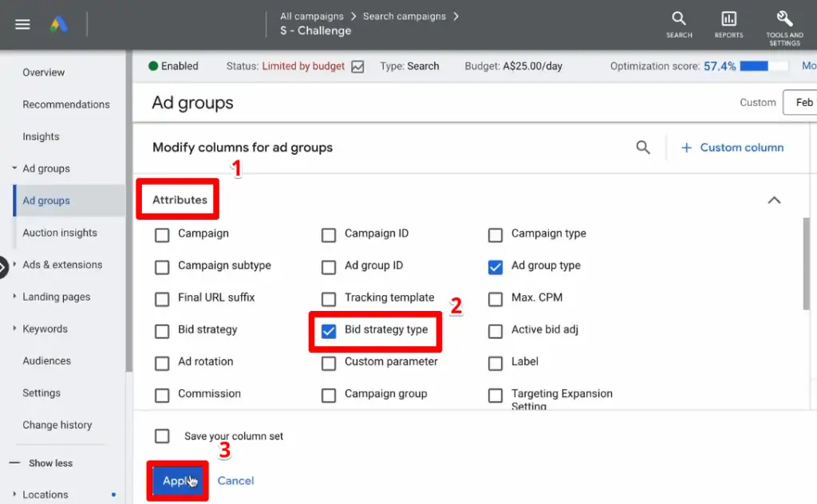Switch to the Auction insights sidebar tab
The image size is (817, 504).
[x=60, y=232]
